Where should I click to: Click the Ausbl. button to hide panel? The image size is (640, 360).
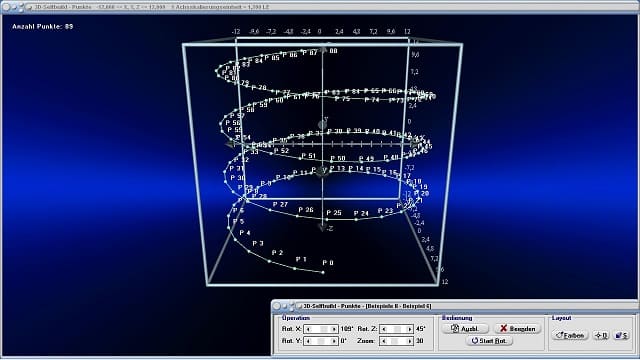[x=465, y=329]
